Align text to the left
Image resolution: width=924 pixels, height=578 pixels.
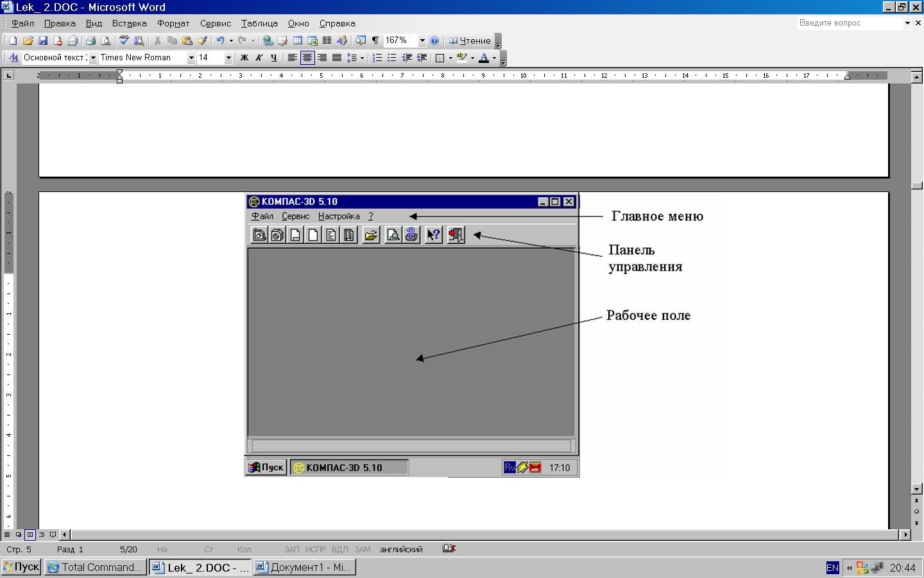pos(292,58)
